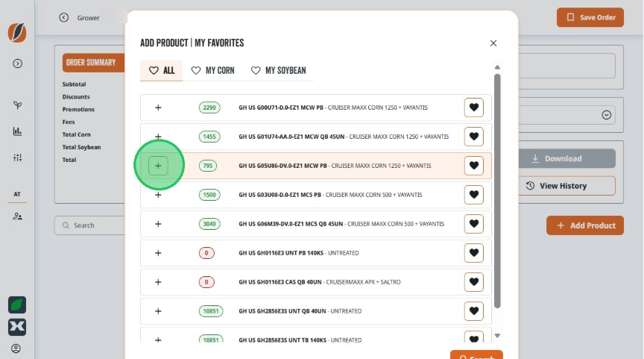Switch to the My Corn tab
The width and height of the screenshot is (644, 359).
tap(212, 71)
